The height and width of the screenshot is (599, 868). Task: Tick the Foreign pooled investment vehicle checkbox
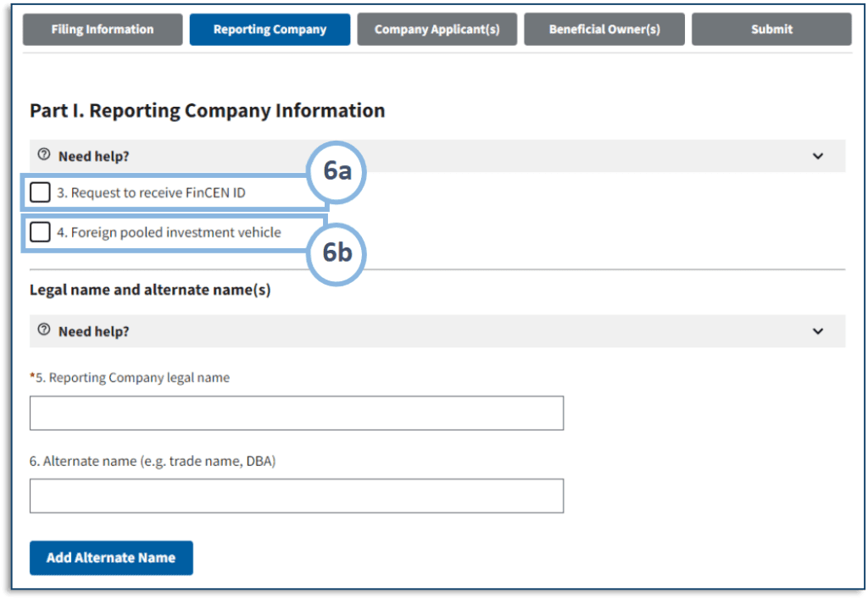pyautogui.click(x=40, y=232)
